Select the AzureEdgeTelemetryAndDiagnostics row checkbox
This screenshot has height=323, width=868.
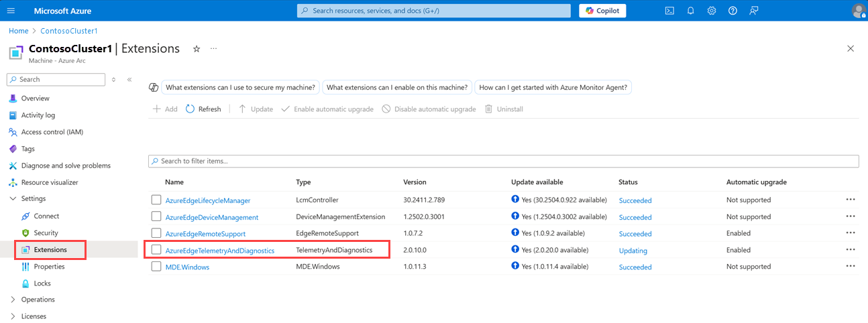(x=156, y=250)
